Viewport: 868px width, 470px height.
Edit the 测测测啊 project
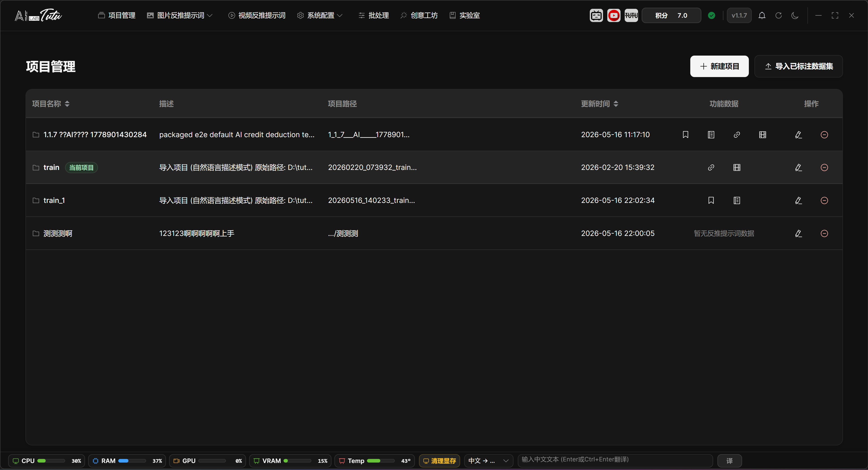(798, 233)
